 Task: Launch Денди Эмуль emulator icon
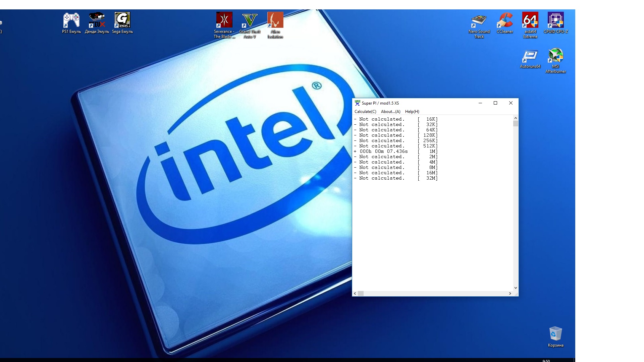click(97, 21)
